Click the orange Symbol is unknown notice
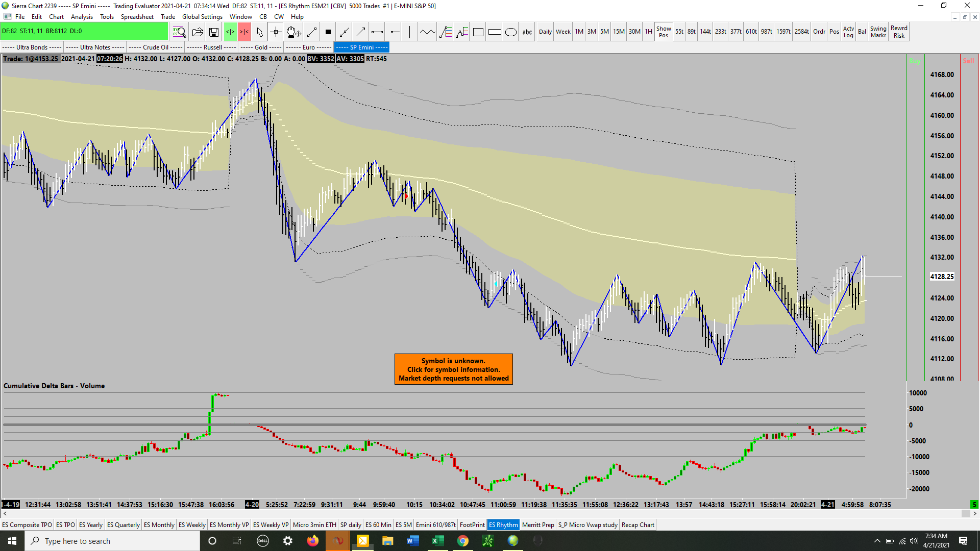The image size is (980, 551). coord(453,369)
